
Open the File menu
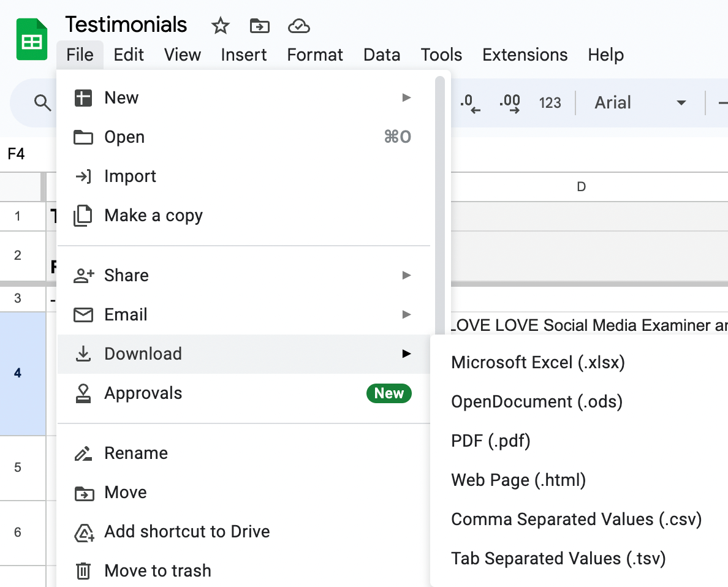point(80,55)
